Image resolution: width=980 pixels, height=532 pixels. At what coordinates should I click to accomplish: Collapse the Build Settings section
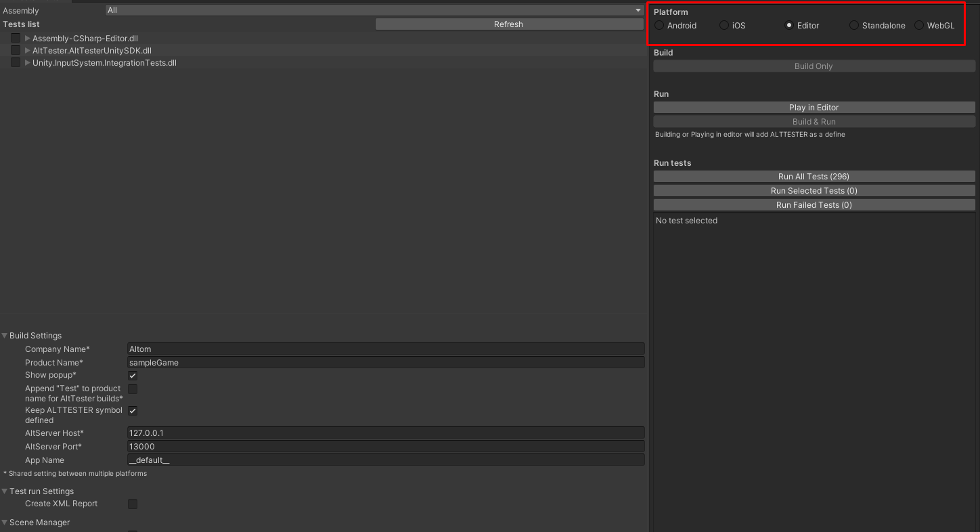(x=5, y=335)
